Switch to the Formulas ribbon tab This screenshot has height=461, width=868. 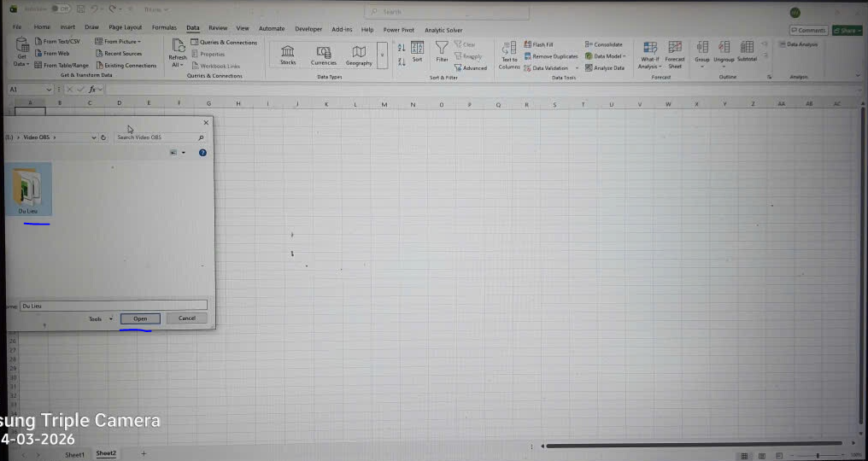[x=164, y=28]
